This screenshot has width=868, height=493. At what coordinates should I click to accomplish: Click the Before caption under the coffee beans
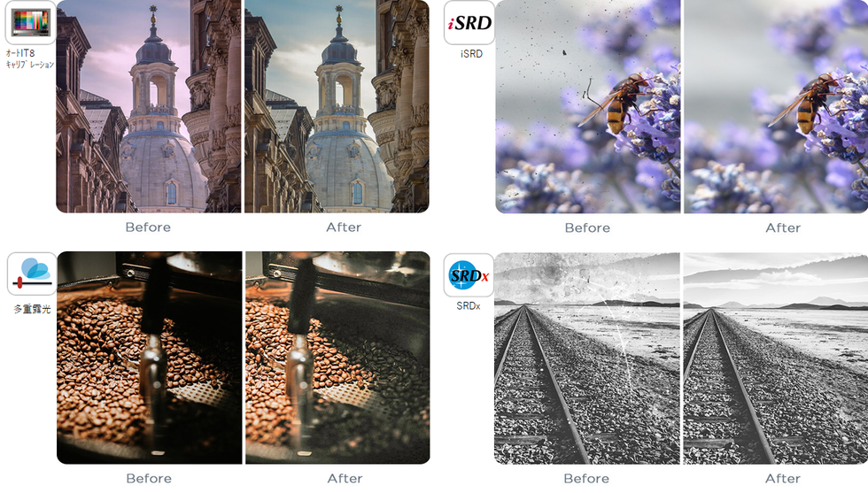[x=149, y=479]
